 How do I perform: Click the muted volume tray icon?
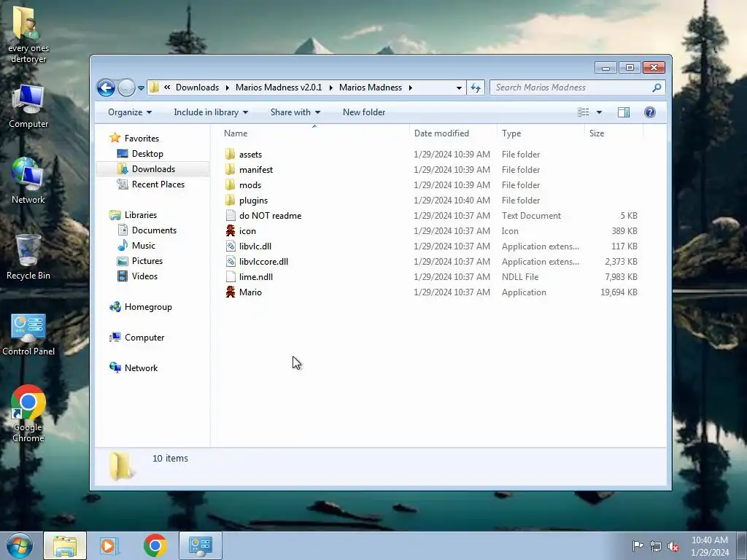point(673,547)
